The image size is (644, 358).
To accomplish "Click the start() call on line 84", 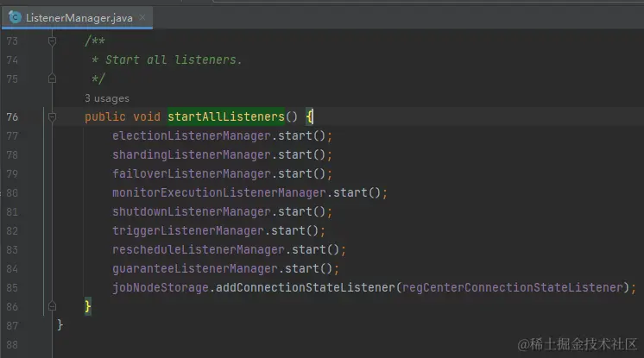I will 308,268.
